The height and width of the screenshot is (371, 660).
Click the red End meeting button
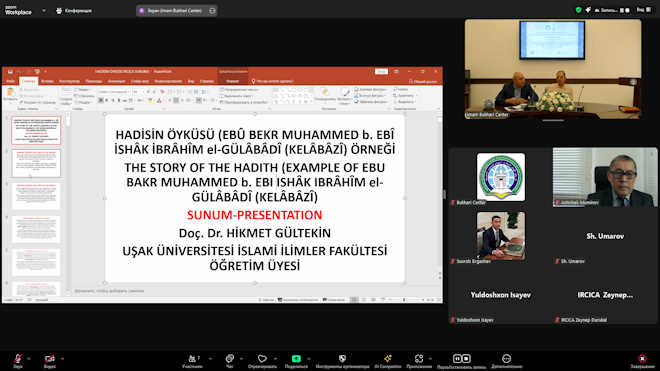coord(642,359)
